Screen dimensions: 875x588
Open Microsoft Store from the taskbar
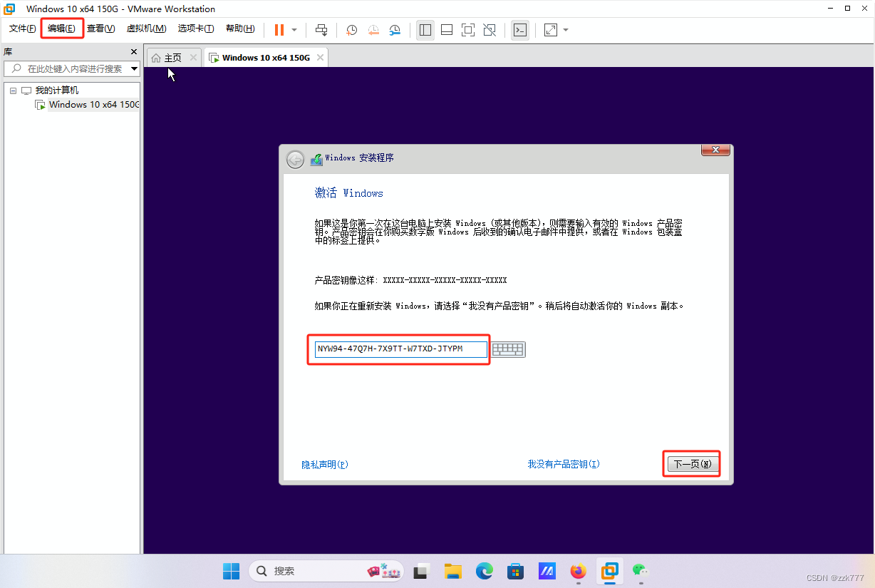(x=516, y=571)
